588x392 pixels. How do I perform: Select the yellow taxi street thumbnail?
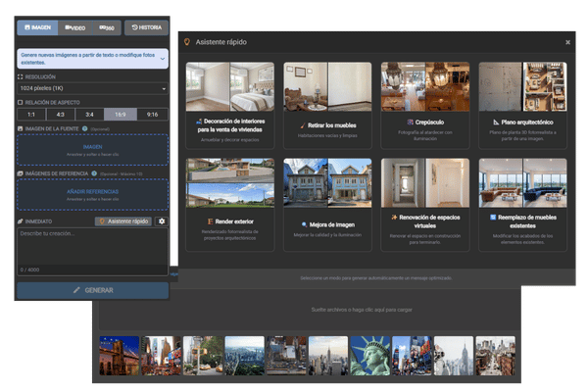click(203, 356)
